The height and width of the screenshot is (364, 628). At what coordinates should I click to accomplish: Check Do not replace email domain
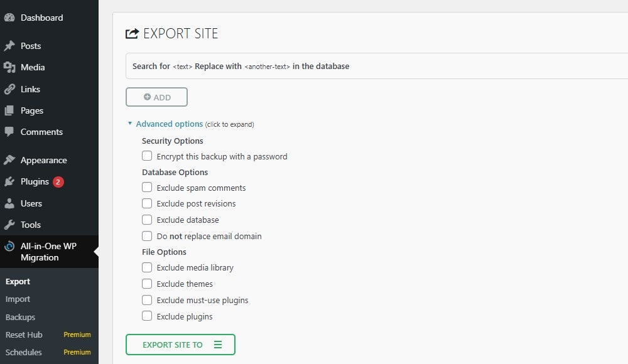coord(147,236)
